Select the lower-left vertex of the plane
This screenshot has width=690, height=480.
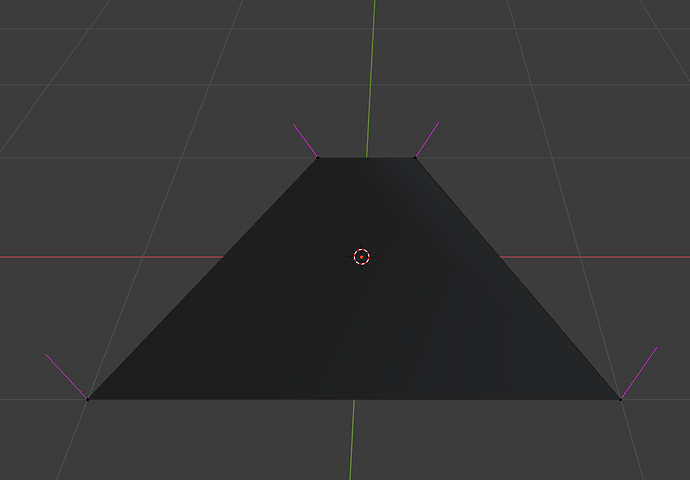click(x=88, y=399)
